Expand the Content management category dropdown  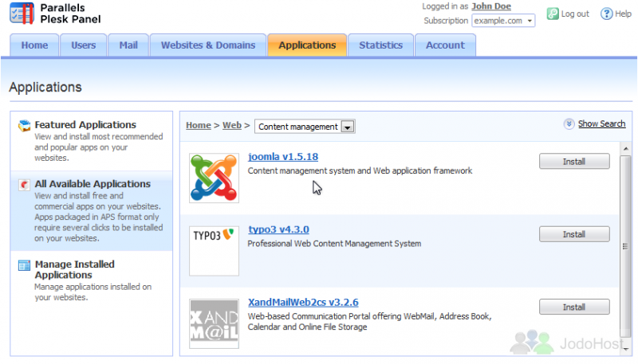pos(305,127)
